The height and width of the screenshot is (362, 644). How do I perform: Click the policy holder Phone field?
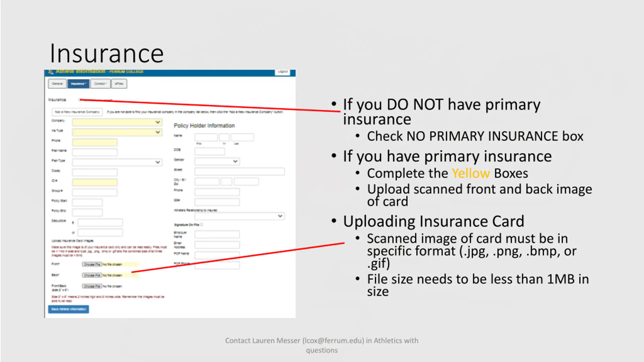[x=217, y=192]
